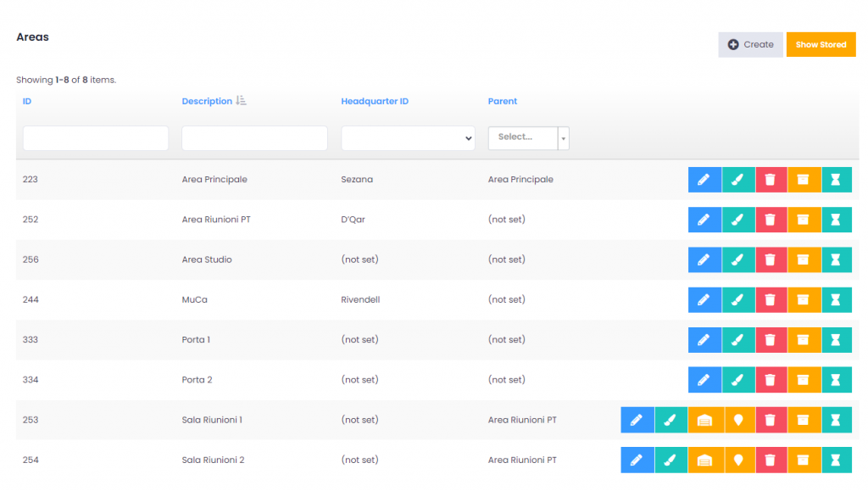The height and width of the screenshot is (491, 868).
Task: Click the Show Stored button
Action: pyautogui.click(x=821, y=45)
